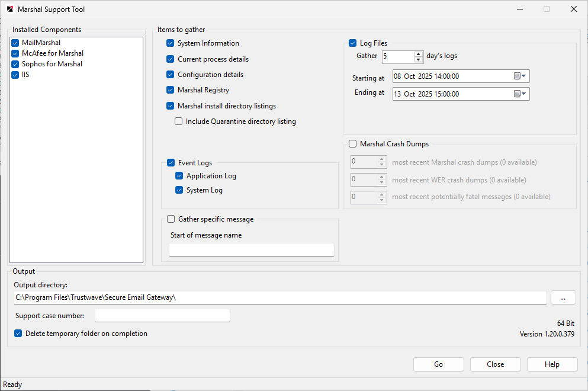Enable the Marshal Crash Dumps option

[353, 143]
